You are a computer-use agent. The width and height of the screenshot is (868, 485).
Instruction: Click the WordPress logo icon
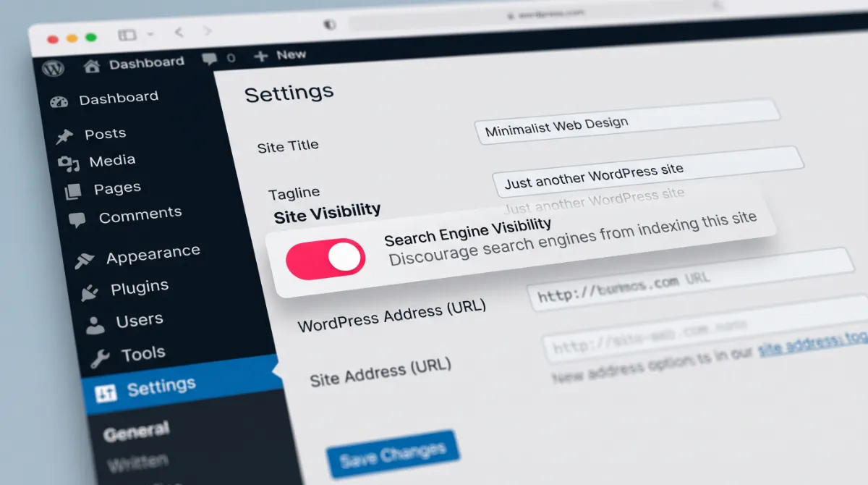point(53,68)
